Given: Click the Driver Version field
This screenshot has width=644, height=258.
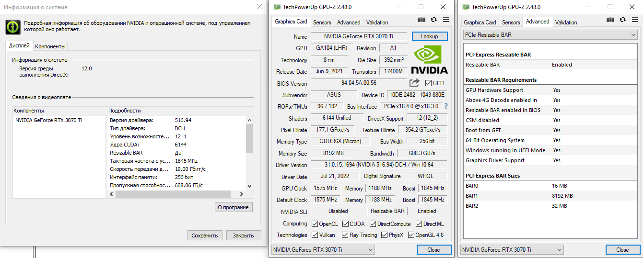Looking at the screenshot, I should [379, 165].
